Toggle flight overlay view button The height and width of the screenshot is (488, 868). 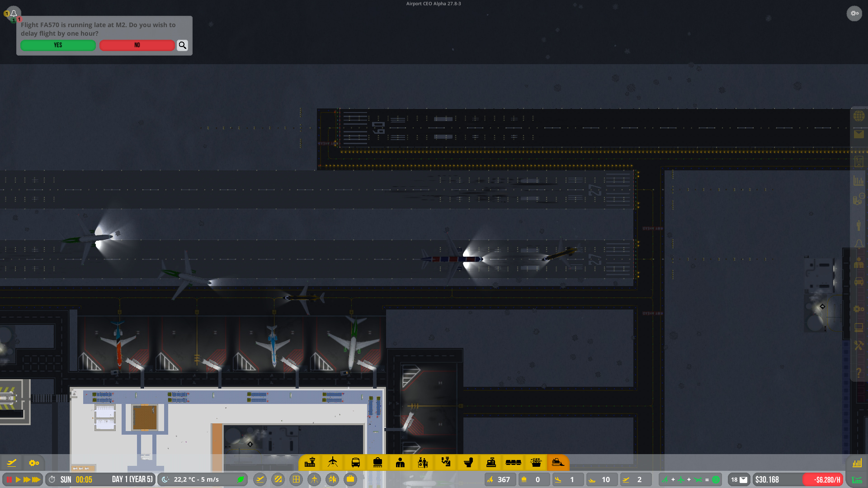pyautogui.click(x=260, y=479)
